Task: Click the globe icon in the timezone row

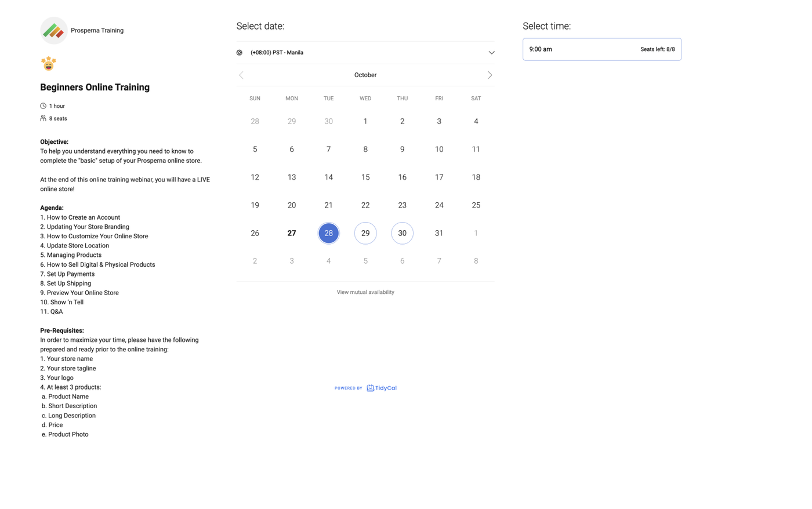Action: click(x=240, y=53)
